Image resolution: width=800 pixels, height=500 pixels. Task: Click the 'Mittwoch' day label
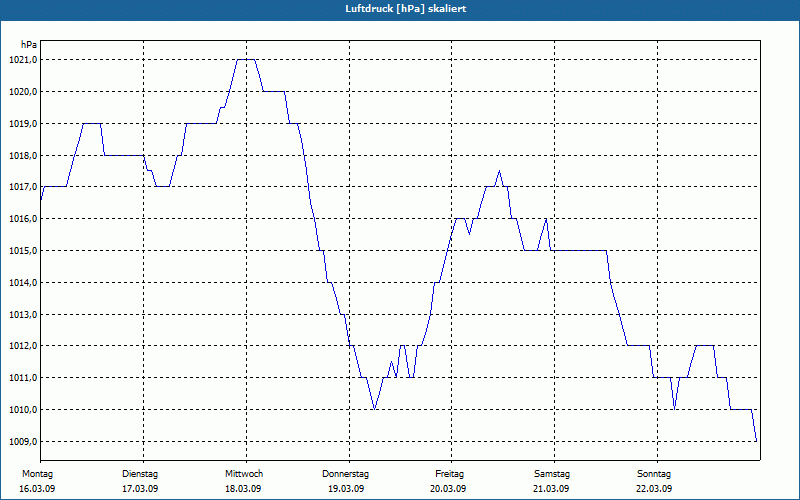click(x=244, y=474)
